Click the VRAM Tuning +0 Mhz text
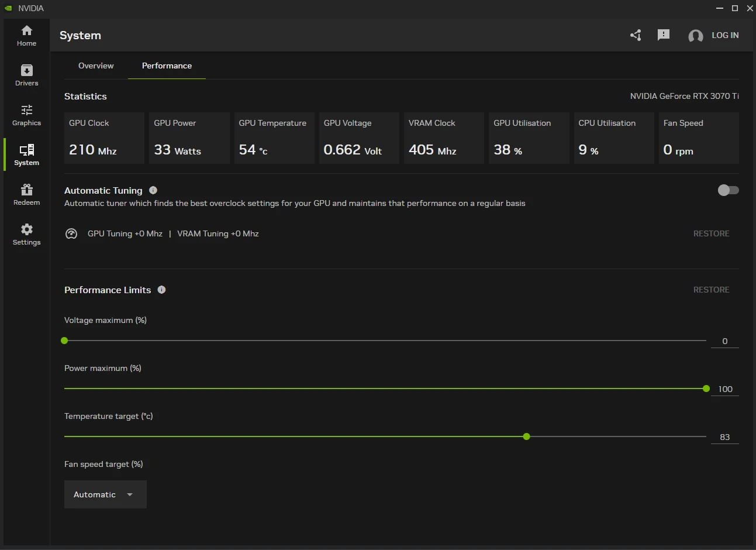The image size is (756, 550). click(218, 233)
